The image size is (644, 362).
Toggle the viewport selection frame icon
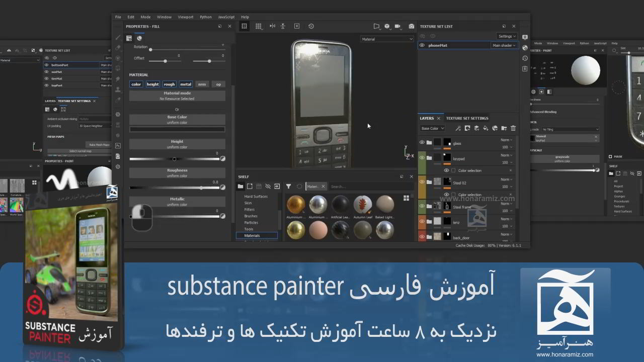244,26
